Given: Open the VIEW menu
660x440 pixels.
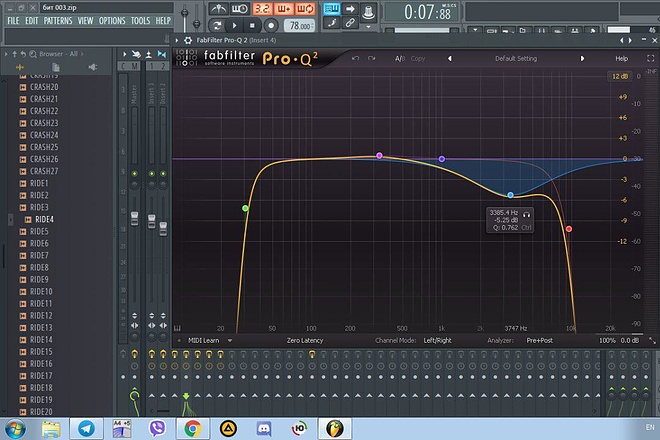Looking at the screenshot, I should 85,21.
